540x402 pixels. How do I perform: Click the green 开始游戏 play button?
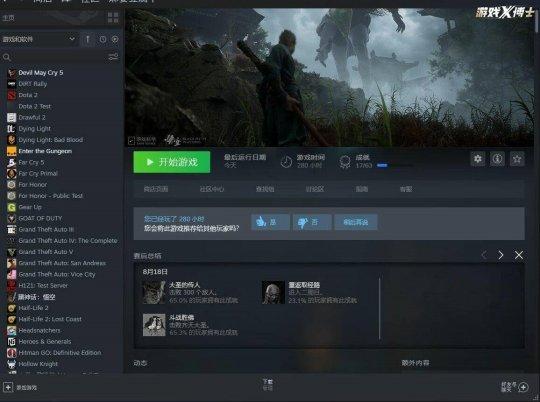click(x=172, y=162)
